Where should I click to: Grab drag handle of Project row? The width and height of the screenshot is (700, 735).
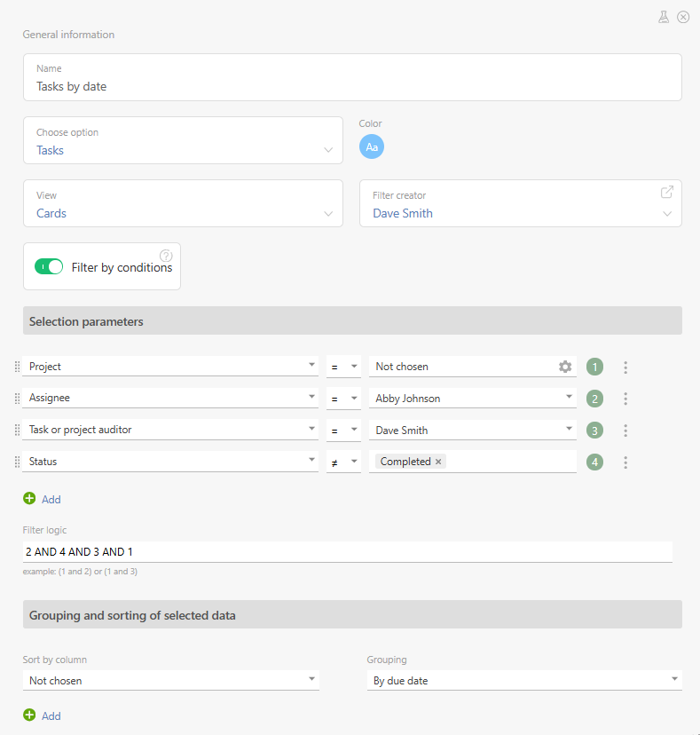pyautogui.click(x=17, y=367)
